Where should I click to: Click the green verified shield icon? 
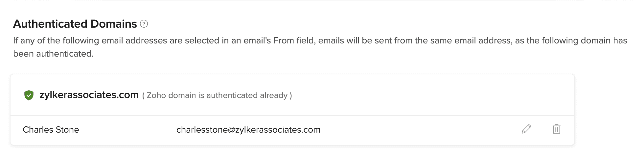(x=29, y=95)
